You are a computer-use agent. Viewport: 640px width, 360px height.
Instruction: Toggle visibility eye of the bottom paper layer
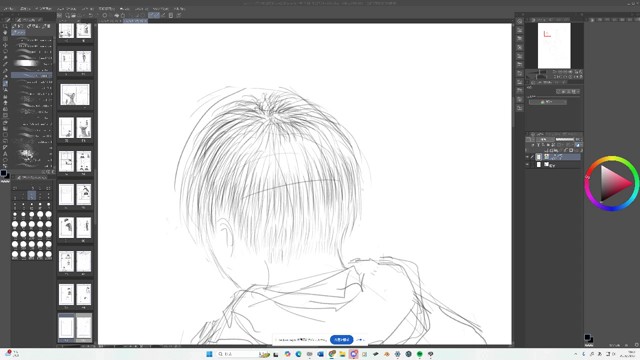point(527,164)
